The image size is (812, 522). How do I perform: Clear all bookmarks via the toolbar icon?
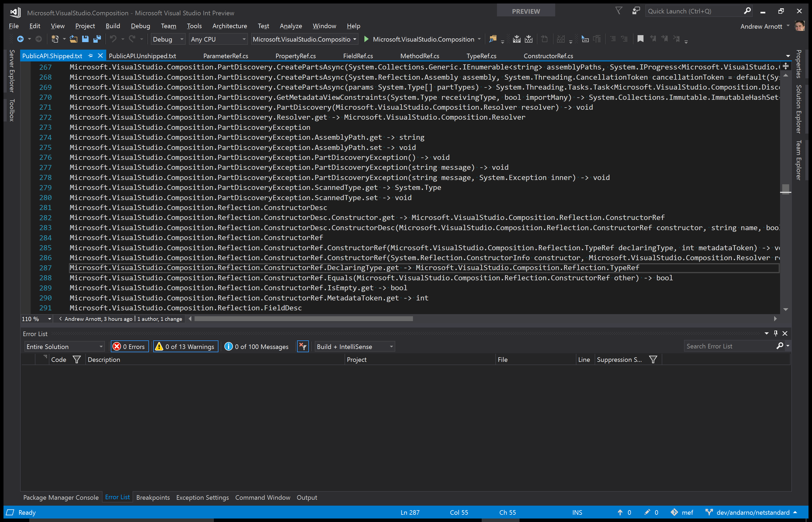pos(677,39)
